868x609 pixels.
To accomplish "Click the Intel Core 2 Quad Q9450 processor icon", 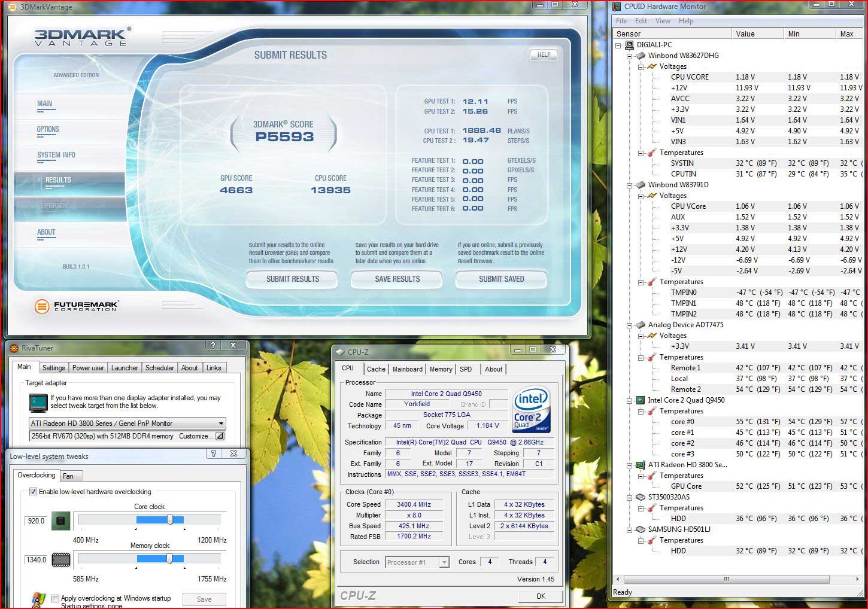I will coord(641,400).
